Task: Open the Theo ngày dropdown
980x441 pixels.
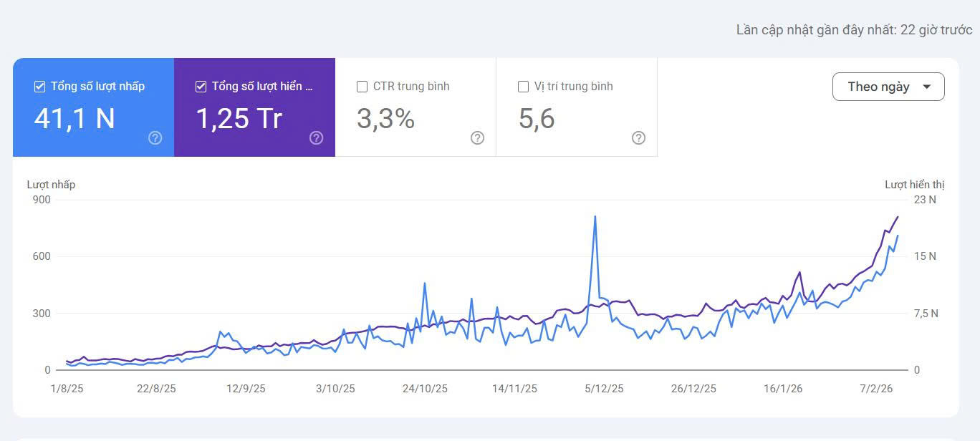Action: point(888,87)
